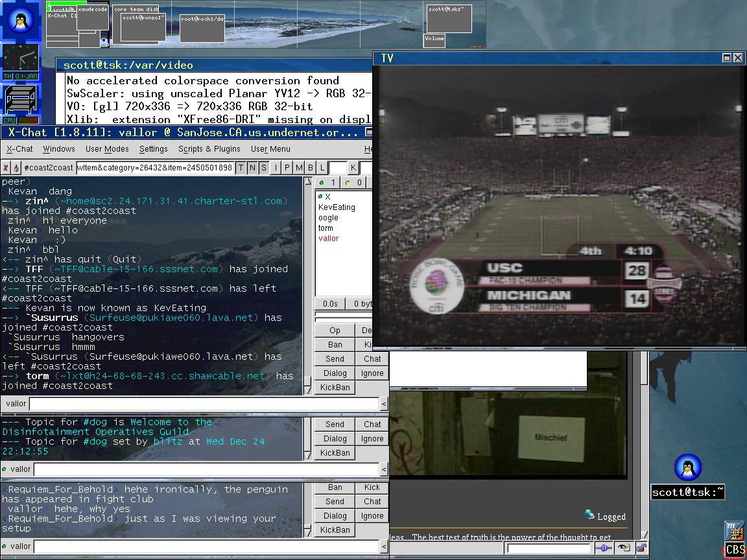This screenshot has height=560, width=747.
Task: Click the CBS icon in the bottom corner
Action: pos(735,550)
